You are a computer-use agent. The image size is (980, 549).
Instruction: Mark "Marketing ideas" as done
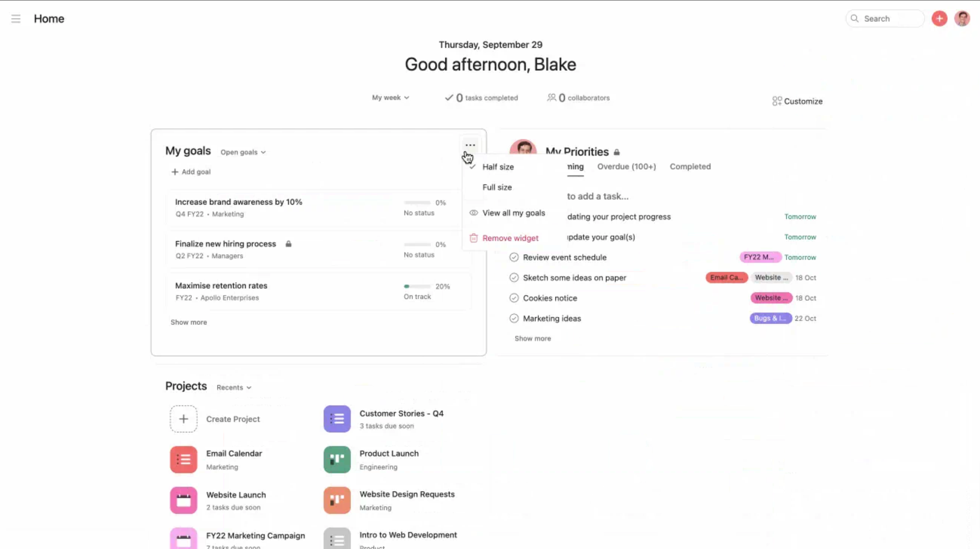[514, 318]
